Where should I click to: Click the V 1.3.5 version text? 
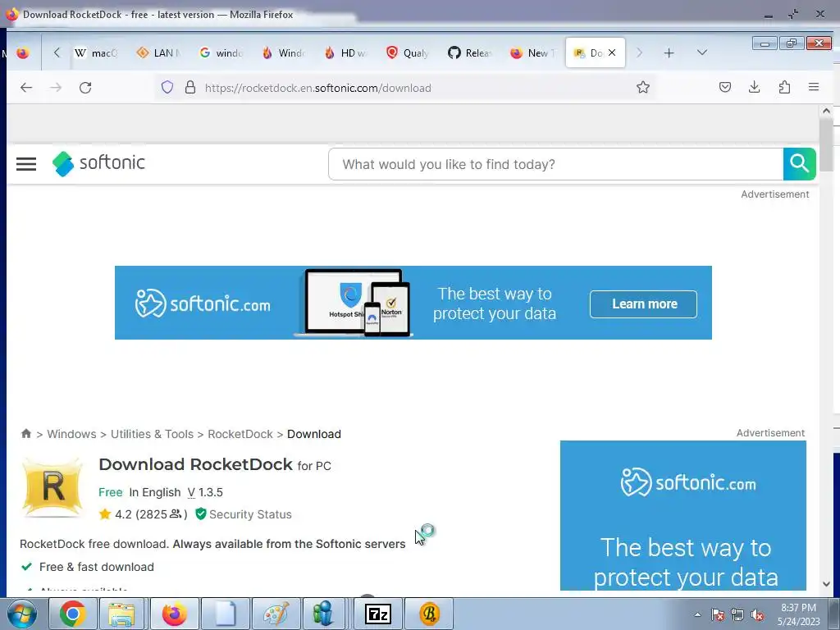pos(205,492)
